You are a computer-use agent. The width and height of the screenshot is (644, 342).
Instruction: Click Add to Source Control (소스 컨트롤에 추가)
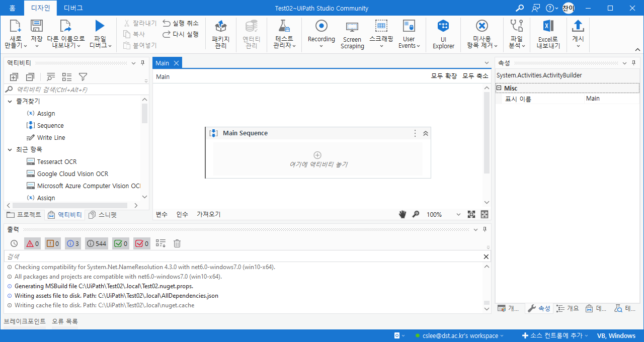[555, 336]
